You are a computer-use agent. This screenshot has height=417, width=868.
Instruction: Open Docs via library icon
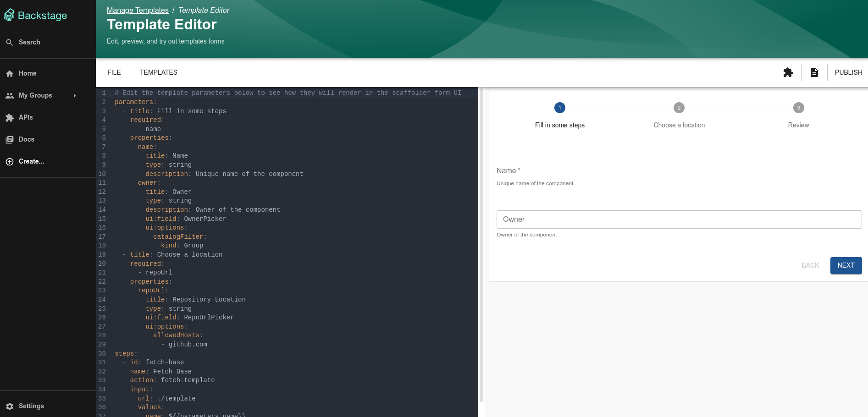click(9, 139)
